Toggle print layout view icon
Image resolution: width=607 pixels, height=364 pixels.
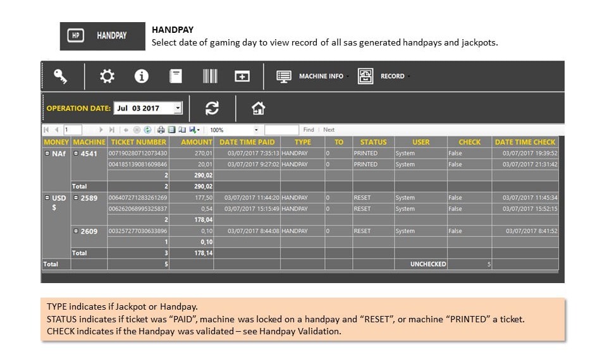171,130
